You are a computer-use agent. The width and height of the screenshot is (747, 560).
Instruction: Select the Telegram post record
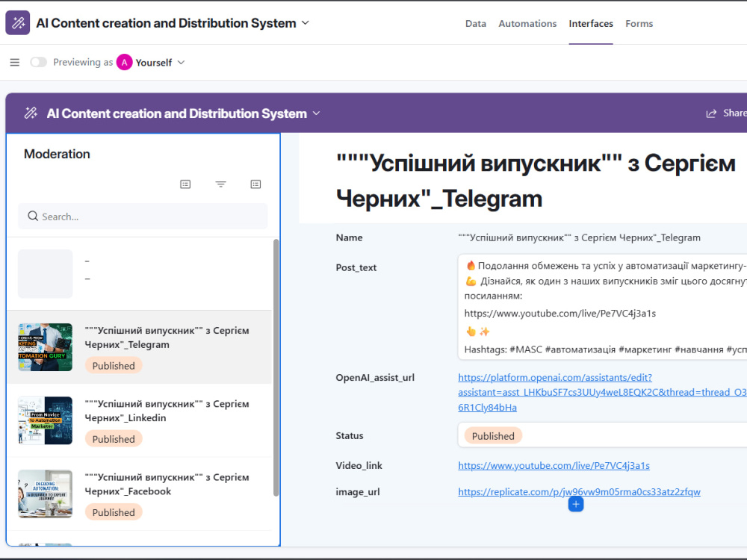140,347
